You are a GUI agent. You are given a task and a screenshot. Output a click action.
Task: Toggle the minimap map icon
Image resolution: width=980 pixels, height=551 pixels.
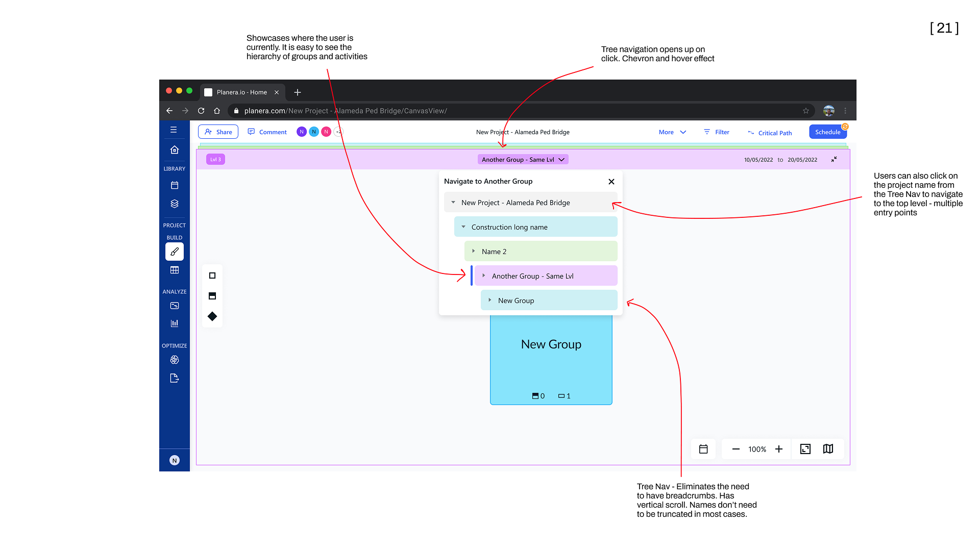point(828,449)
